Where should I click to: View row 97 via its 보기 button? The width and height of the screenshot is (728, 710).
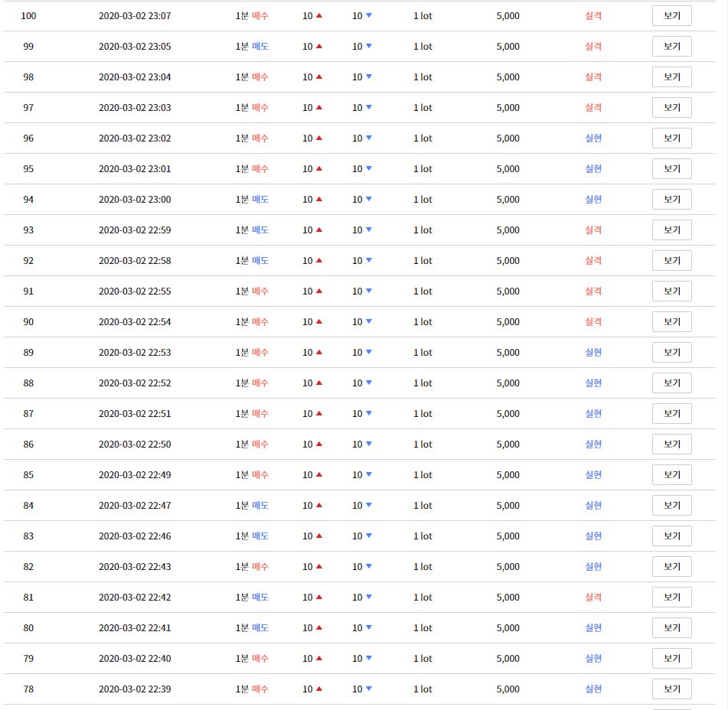(x=671, y=108)
